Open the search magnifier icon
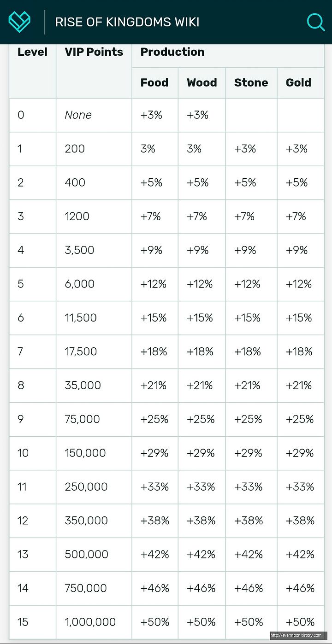Viewport: 332px width, 644px height. (316, 22)
